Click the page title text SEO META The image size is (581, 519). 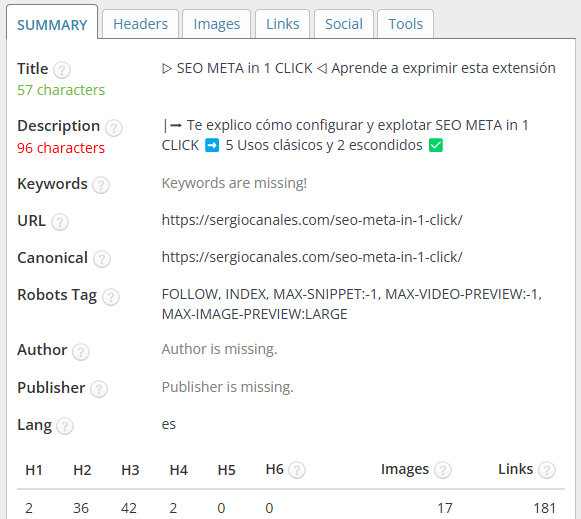359,68
